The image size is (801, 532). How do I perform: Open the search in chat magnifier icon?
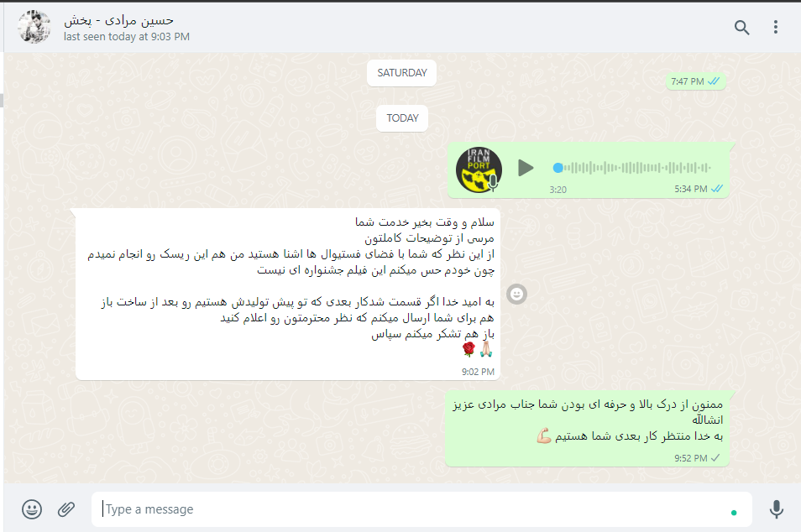(x=741, y=27)
